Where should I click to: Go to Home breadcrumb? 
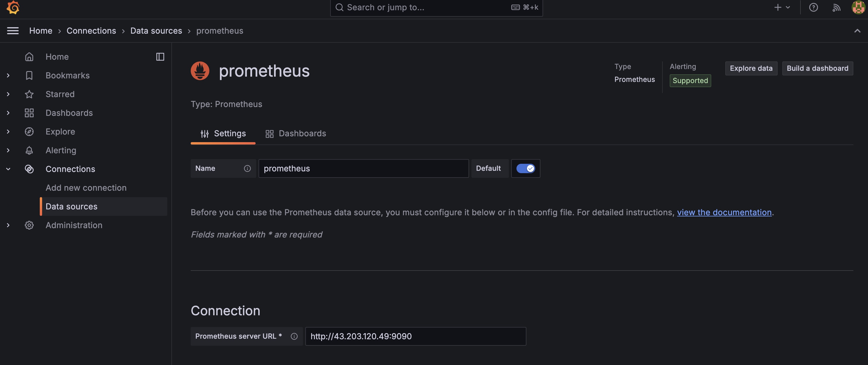tap(40, 31)
